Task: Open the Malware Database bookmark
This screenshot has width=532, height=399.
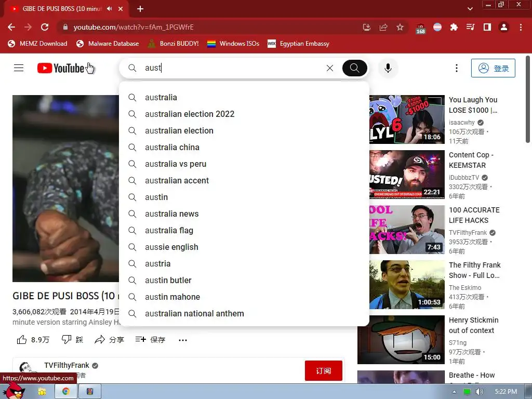Action: pos(108,44)
